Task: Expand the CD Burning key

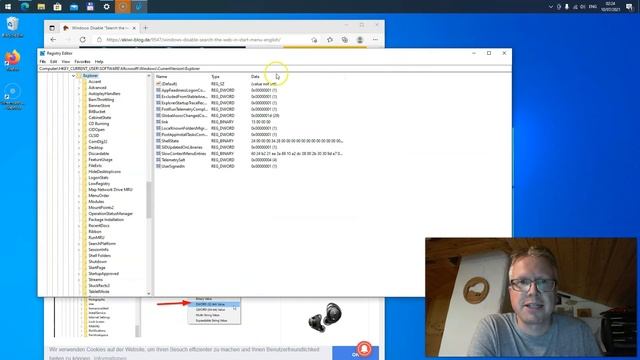Action: coord(79,124)
